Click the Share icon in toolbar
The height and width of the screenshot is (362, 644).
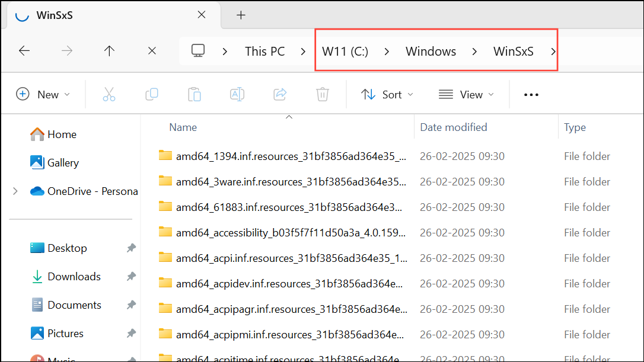point(280,94)
